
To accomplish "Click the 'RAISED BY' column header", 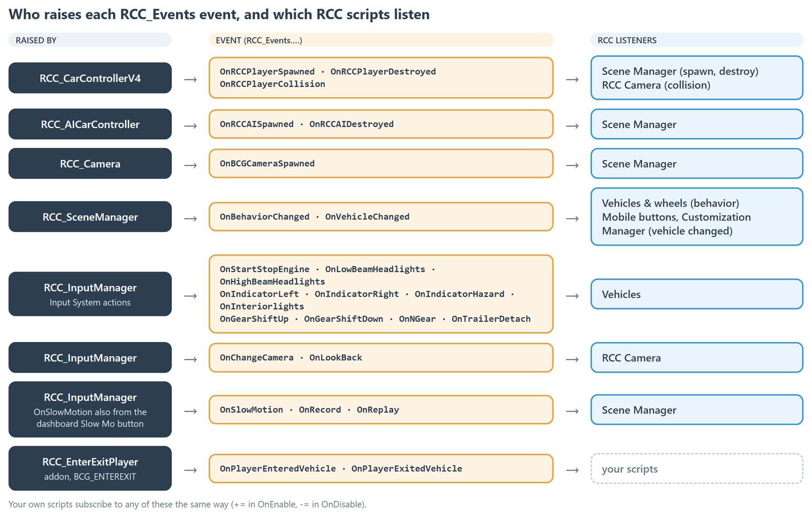I will coord(90,40).
